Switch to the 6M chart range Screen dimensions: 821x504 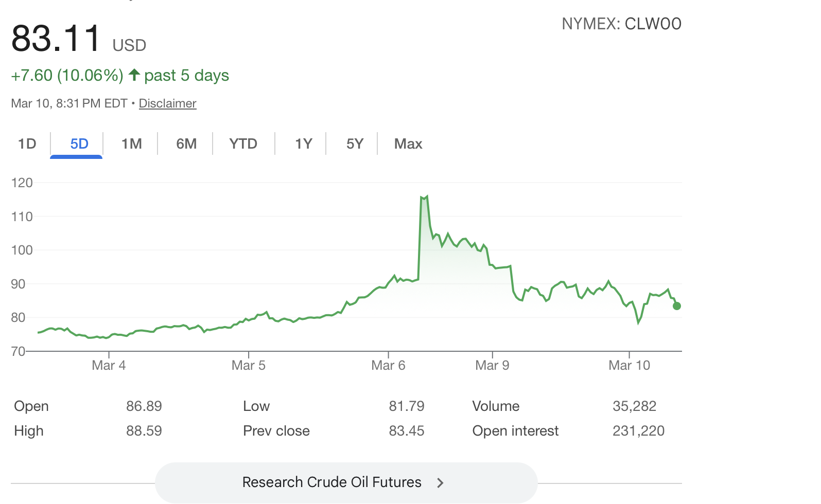186,143
